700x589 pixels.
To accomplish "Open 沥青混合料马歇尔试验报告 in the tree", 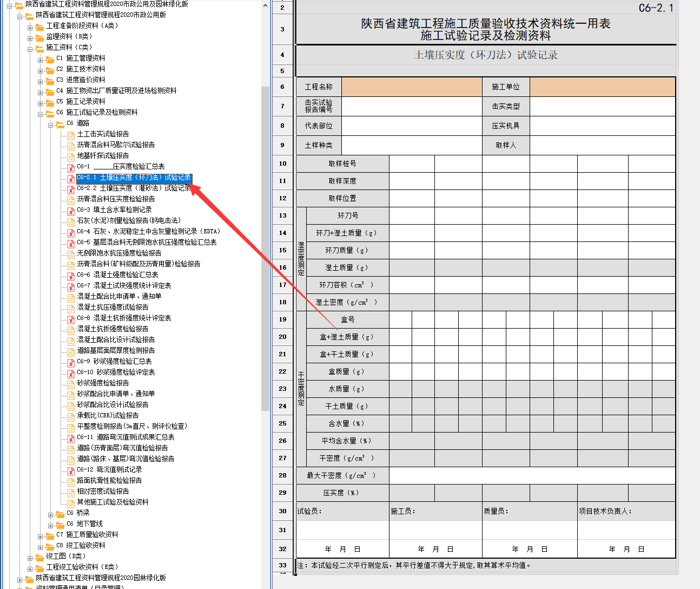I will tap(116, 145).
